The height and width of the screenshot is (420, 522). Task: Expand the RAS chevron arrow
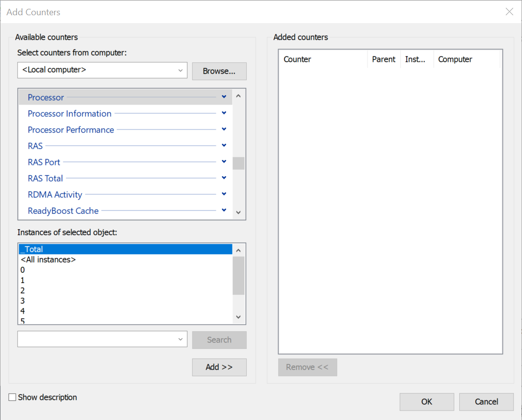pos(224,146)
